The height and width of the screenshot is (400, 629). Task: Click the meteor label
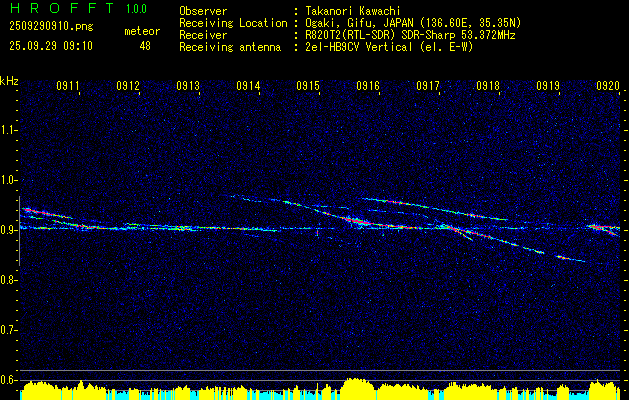tap(142, 31)
